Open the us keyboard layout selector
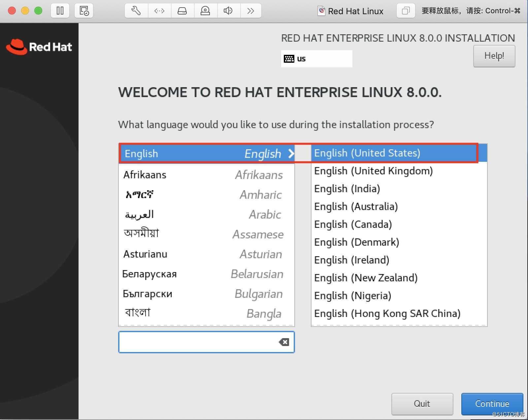Viewport: 528px width, 420px height. [316, 59]
